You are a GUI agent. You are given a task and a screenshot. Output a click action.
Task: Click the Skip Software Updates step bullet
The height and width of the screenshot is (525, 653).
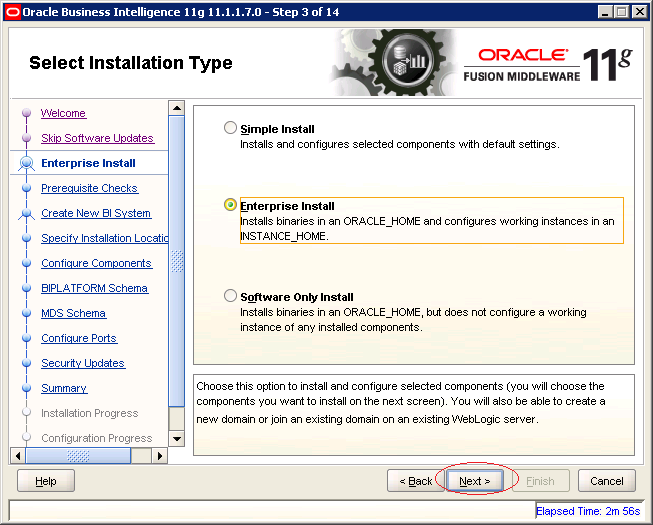(x=27, y=138)
